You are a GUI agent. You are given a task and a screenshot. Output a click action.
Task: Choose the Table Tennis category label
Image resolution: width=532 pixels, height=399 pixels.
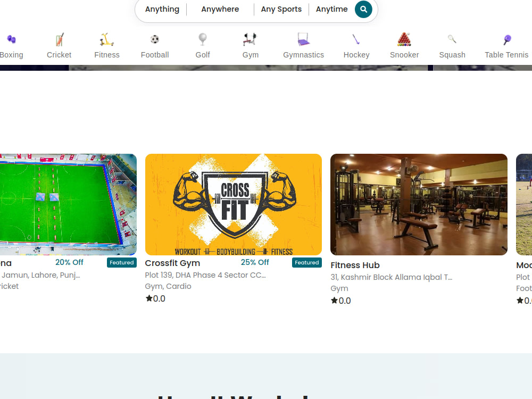[506, 55]
